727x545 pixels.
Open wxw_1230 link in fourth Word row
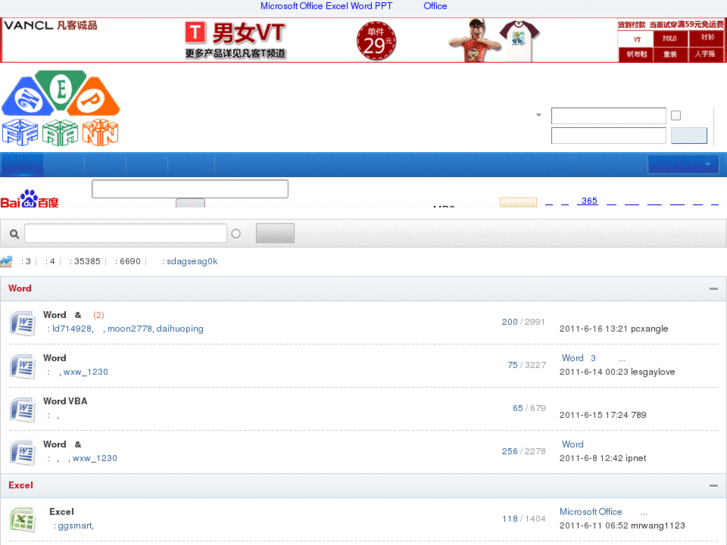(x=95, y=458)
